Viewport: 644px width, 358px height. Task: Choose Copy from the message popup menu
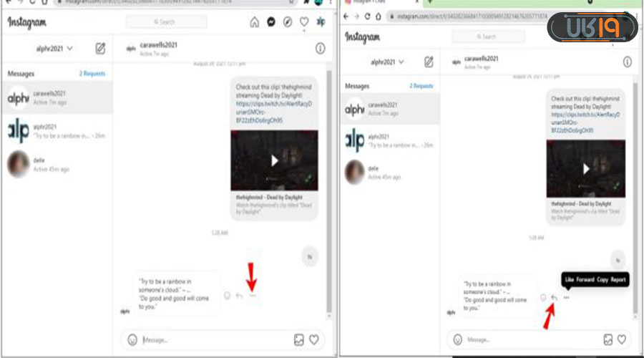602,279
